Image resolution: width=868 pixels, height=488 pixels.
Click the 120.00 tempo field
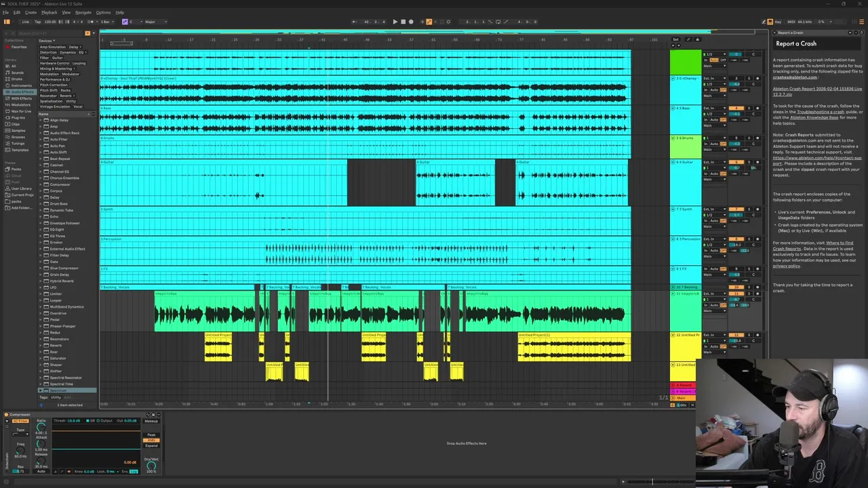point(50,22)
